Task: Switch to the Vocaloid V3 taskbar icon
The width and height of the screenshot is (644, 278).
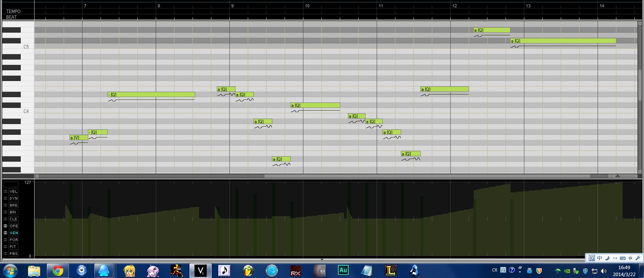Action: (x=200, y=271)
